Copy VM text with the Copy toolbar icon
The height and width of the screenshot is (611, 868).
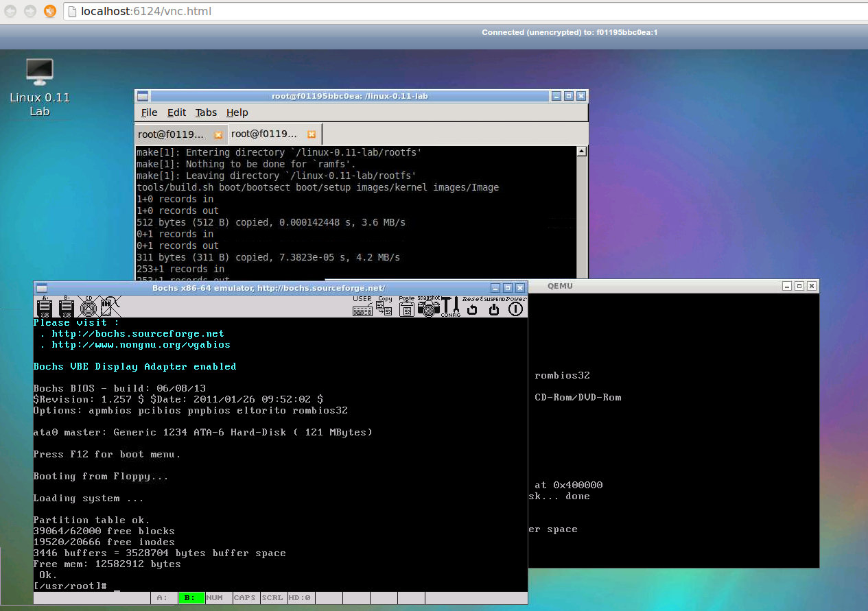pyautogui.click(x=384, y=308)
